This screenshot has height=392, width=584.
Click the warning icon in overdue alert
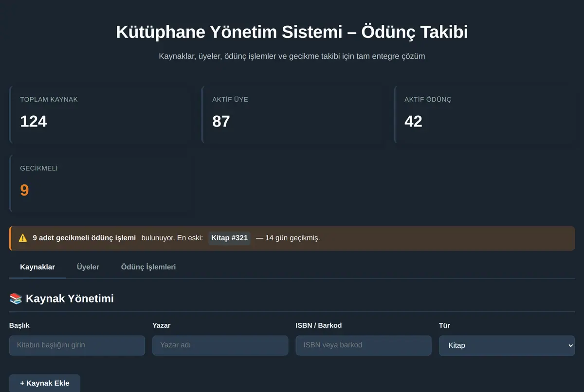click(23, 238)
